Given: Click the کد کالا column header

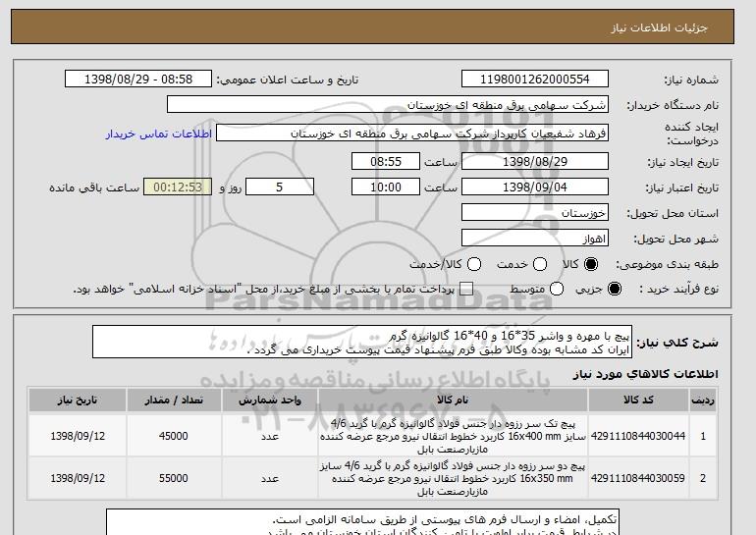Looking at the screenshot, I should (638, 401).
